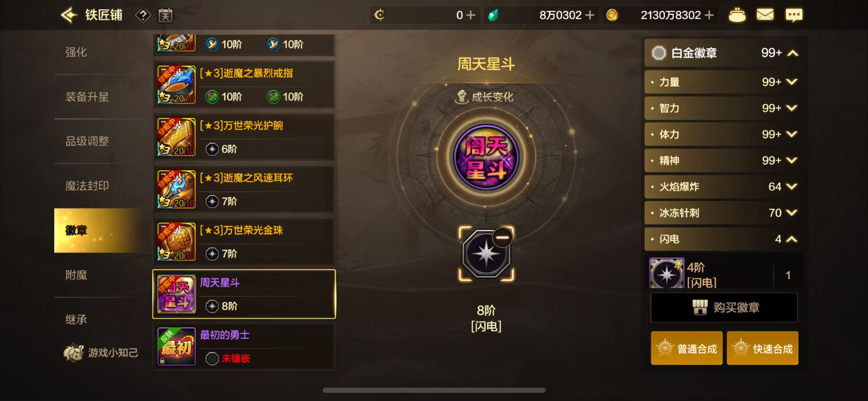The height and width of the screenshot is (401, 868).
Task: Open the help question mark icon
Action: point(143,15)
